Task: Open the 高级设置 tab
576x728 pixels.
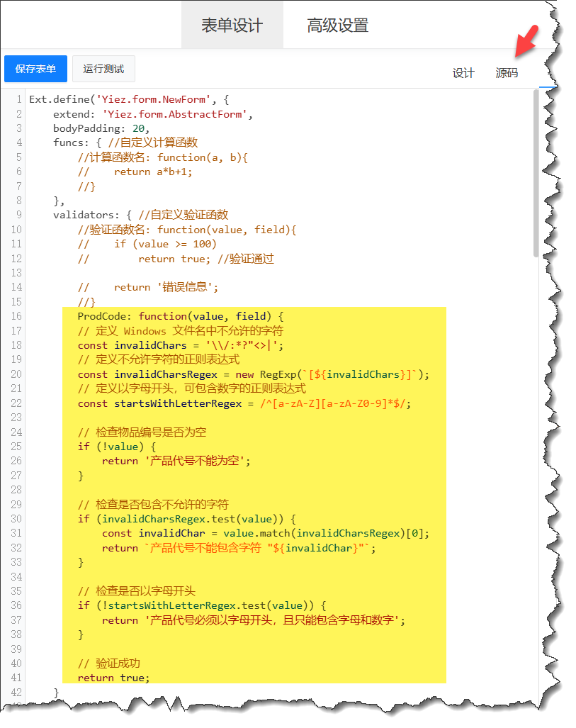Action: pos(337,26)
